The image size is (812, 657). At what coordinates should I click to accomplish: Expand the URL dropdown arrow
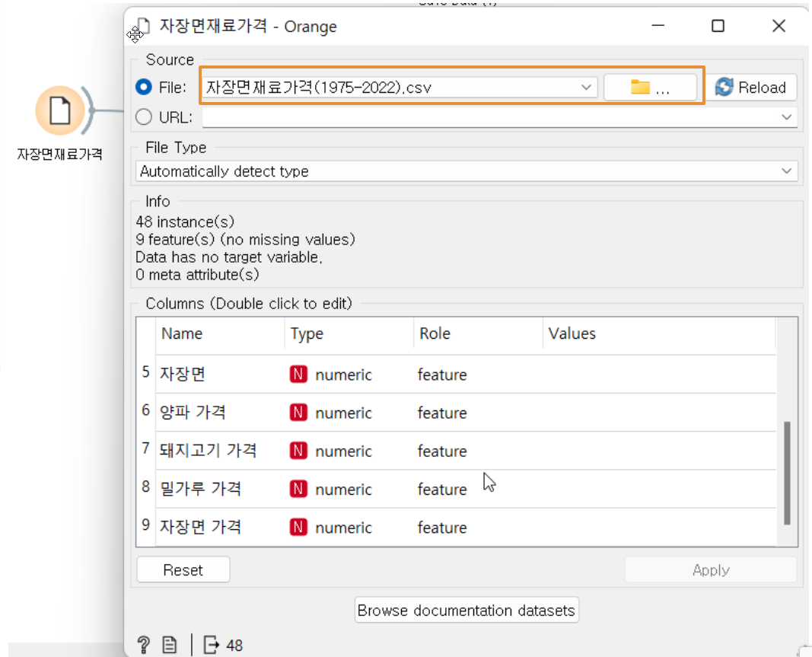pos(787,117)
